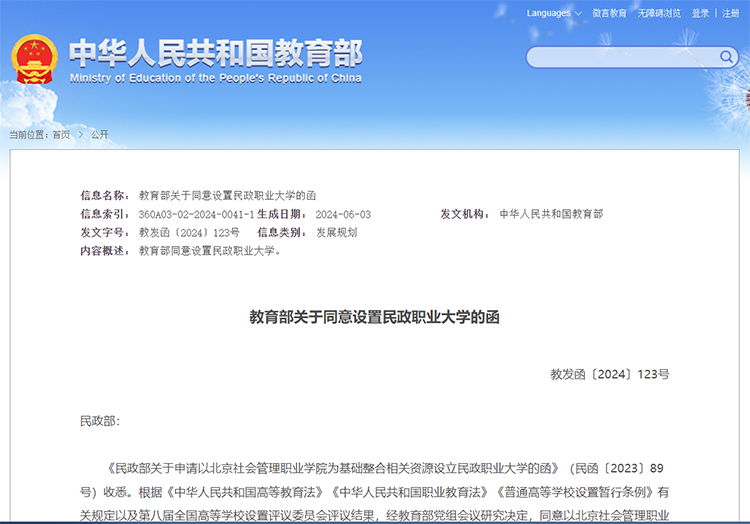Click the chevron arrow beside Languages

(x=578, y=14)
